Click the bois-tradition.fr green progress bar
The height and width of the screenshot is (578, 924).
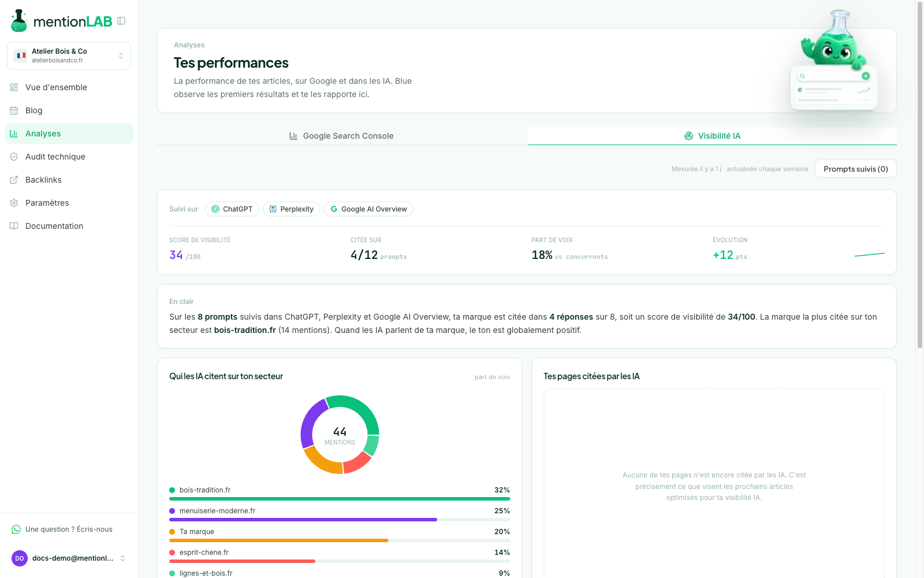click(x=340, y=499)
